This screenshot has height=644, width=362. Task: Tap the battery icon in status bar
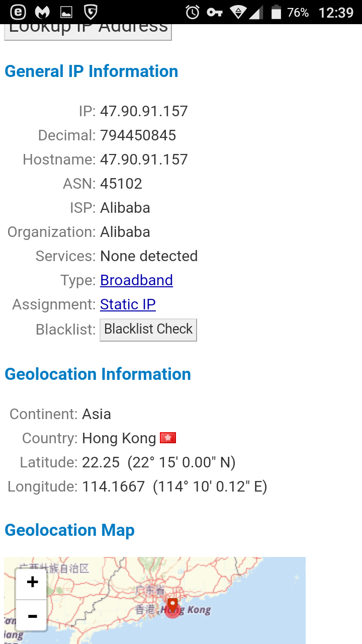276,12
